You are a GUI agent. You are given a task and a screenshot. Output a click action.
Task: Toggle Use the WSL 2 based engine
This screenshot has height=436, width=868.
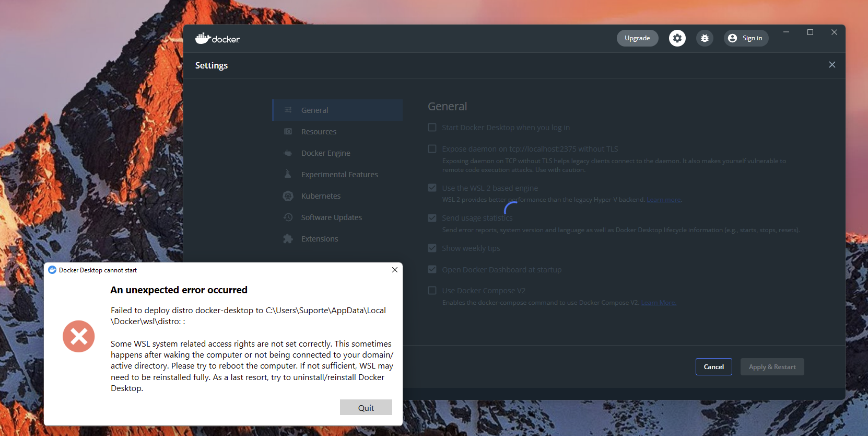[x=432, y=188]
